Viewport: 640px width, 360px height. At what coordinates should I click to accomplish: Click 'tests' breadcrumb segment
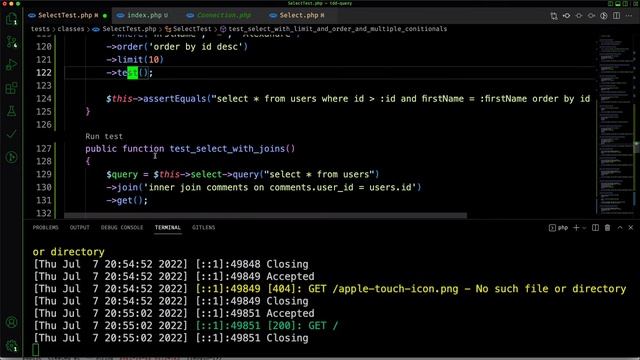[x=40, y=29]
